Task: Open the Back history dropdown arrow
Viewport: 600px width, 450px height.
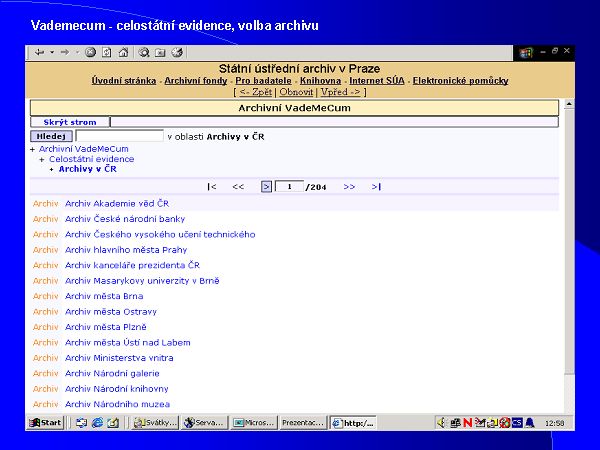Action: click(x=52, y=52)
